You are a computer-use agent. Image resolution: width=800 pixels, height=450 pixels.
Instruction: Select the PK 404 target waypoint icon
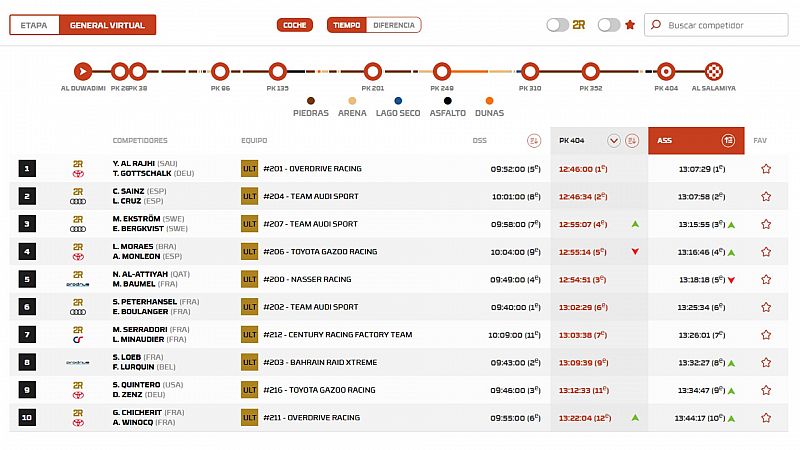pyautogui.click(x=666, y=71)
